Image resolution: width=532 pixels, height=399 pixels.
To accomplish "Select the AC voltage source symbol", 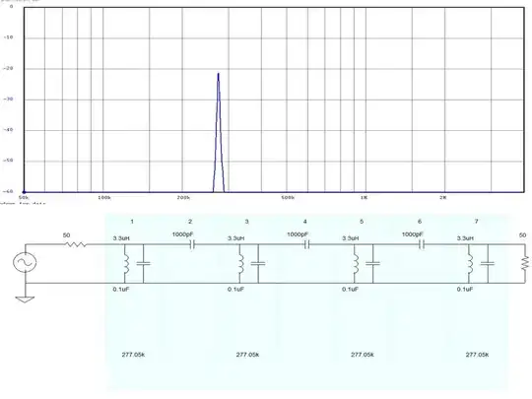I will point(25,262).
